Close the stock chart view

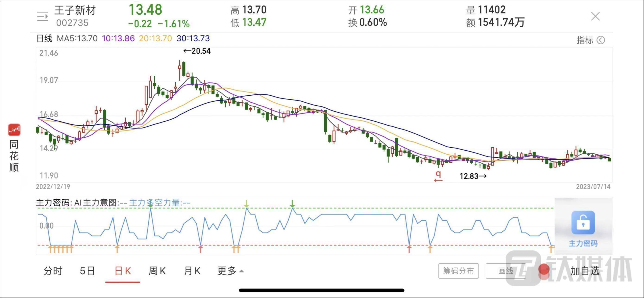[x=595, y=16]
